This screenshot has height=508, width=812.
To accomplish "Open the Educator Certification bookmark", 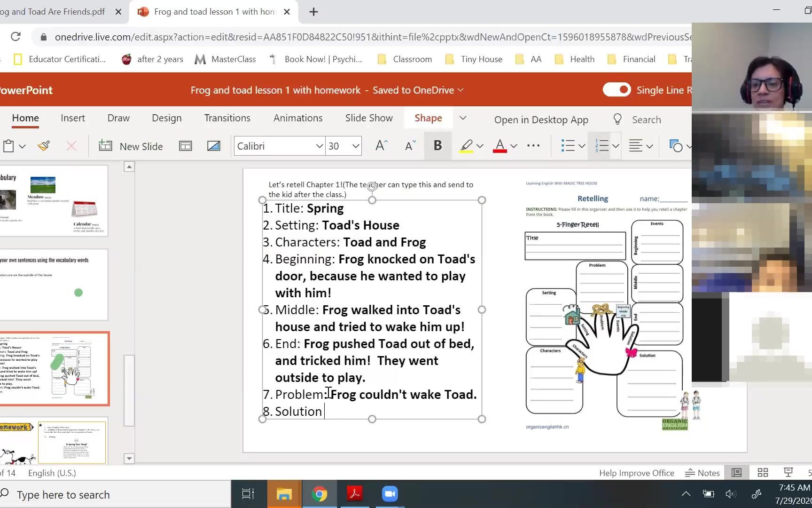I will tap(60, 59).
